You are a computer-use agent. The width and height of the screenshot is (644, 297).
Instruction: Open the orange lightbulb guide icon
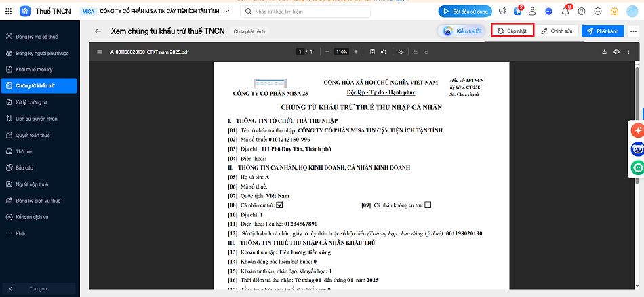click(x=614, y=11)
